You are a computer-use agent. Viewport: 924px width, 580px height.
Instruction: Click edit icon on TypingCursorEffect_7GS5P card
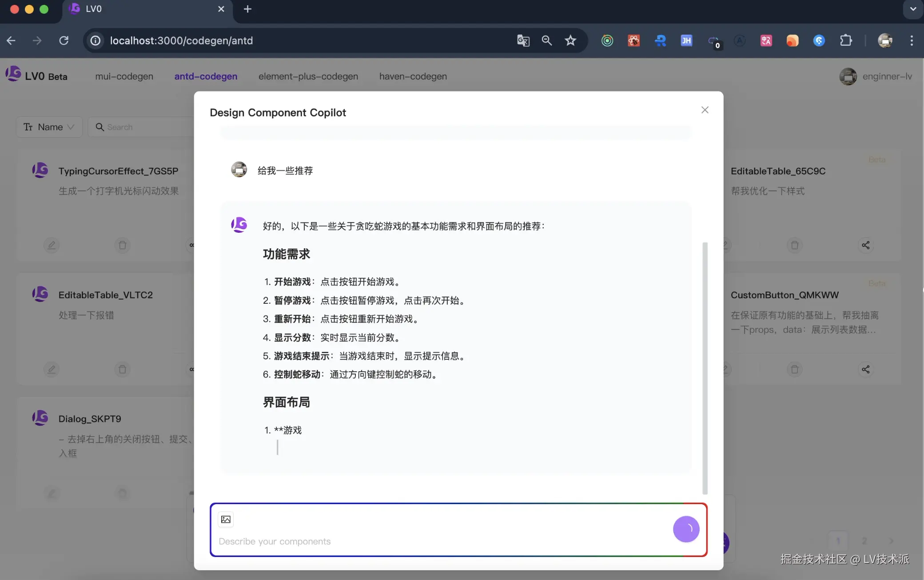coord(52,245)
